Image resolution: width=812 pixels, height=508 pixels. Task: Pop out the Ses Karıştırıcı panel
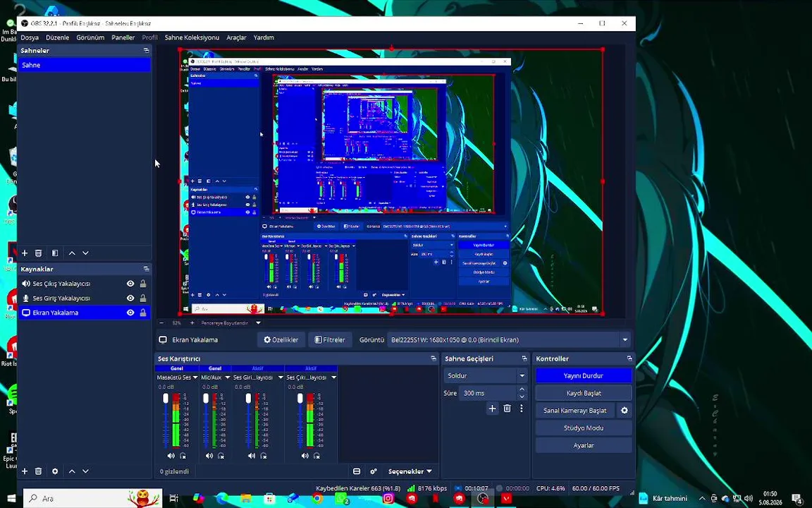(x=433, y=358)
